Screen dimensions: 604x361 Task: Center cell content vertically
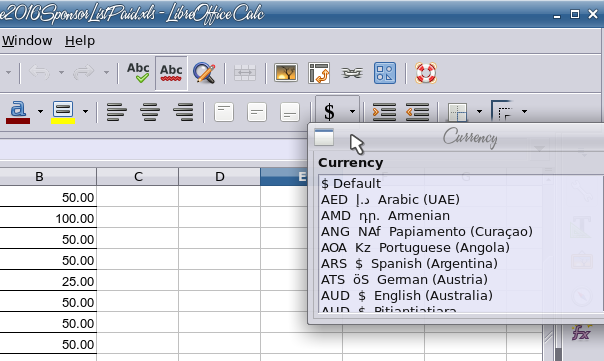tap(257, 112)
